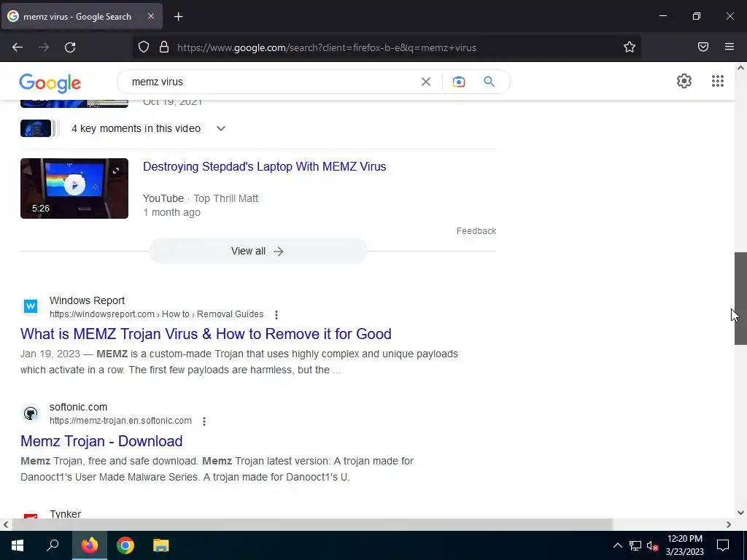Image resolution: width=747 pixels, height=560 pixels.
Task: Click the vertical scrollbar thumb
Action: pos(740,298)
